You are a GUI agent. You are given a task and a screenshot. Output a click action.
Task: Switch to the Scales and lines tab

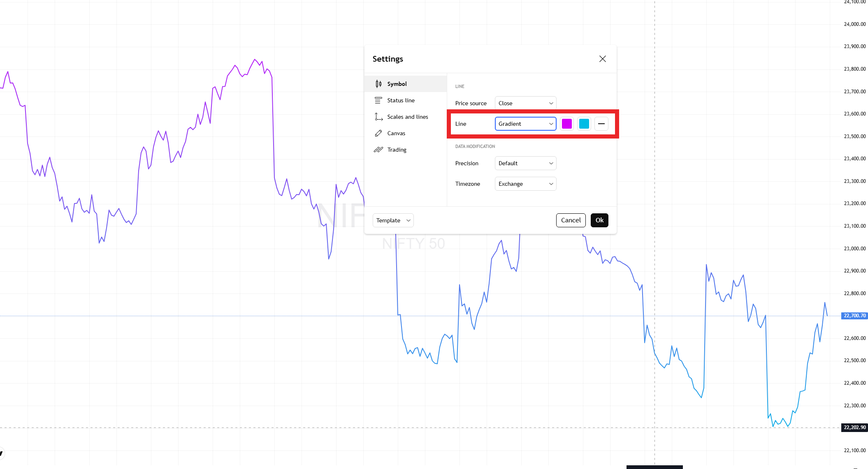point(407,117)
